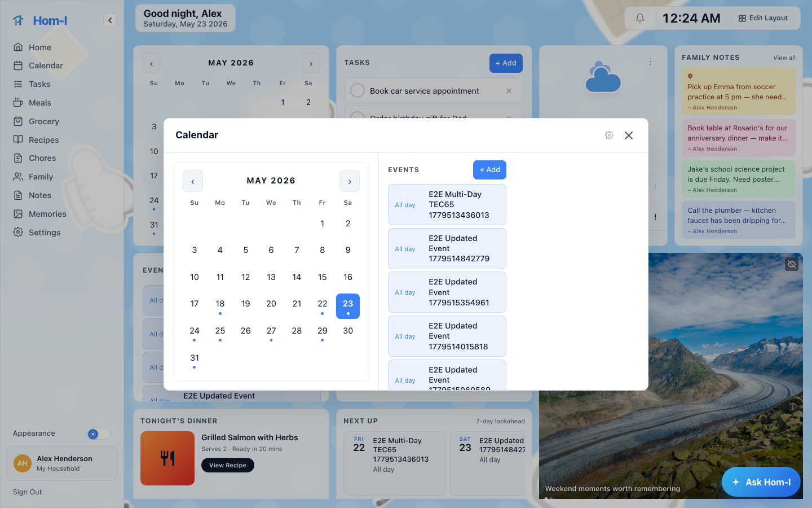Click the Notes document icon

tap(18, 195)
